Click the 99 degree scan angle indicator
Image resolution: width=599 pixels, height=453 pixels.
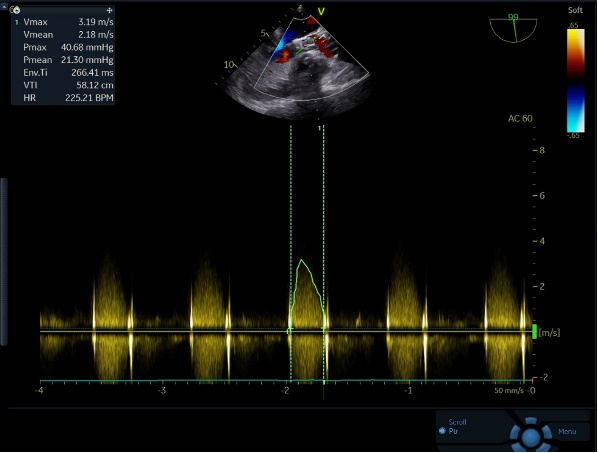(513, 29)
